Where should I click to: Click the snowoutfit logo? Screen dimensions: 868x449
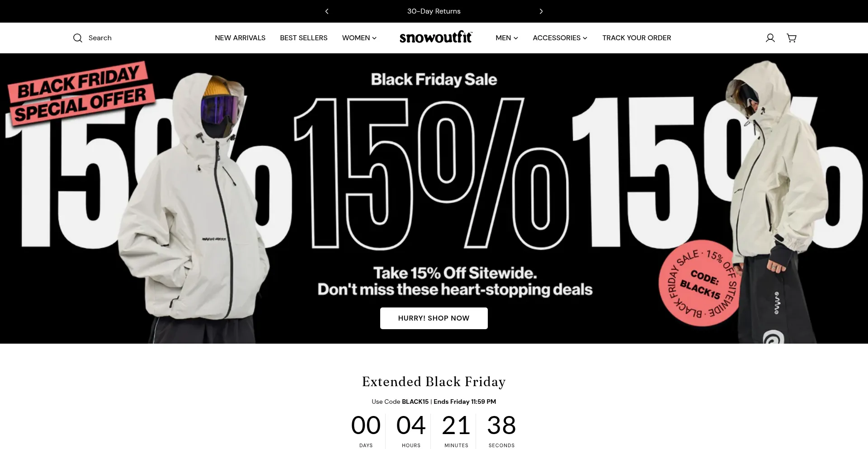[x=436, y=38]
